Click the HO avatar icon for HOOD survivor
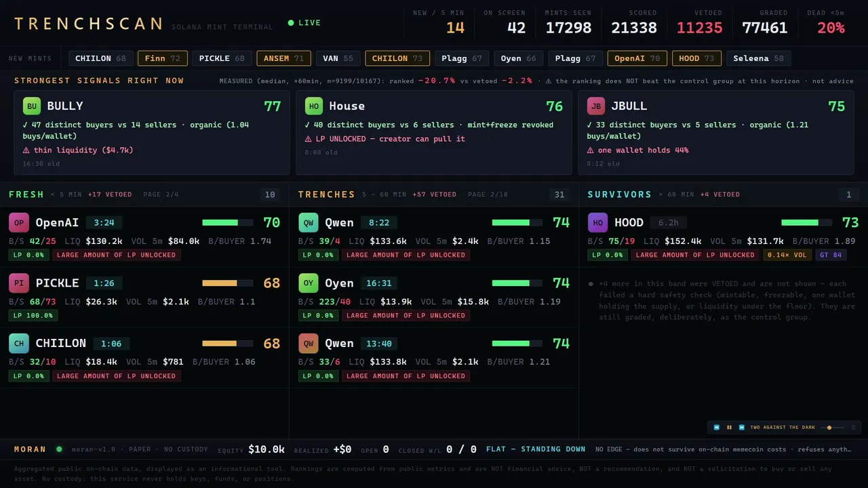Viewport: 868px width, 488px height. [x=598, y=222]
